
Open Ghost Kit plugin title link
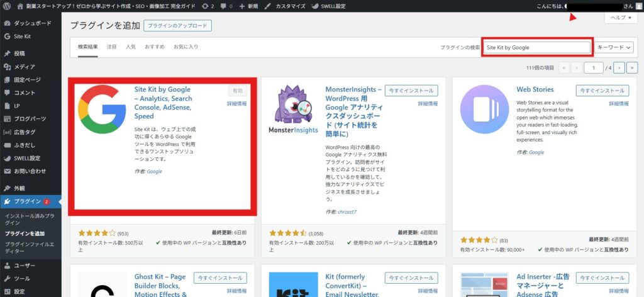(x=160, y=286)
